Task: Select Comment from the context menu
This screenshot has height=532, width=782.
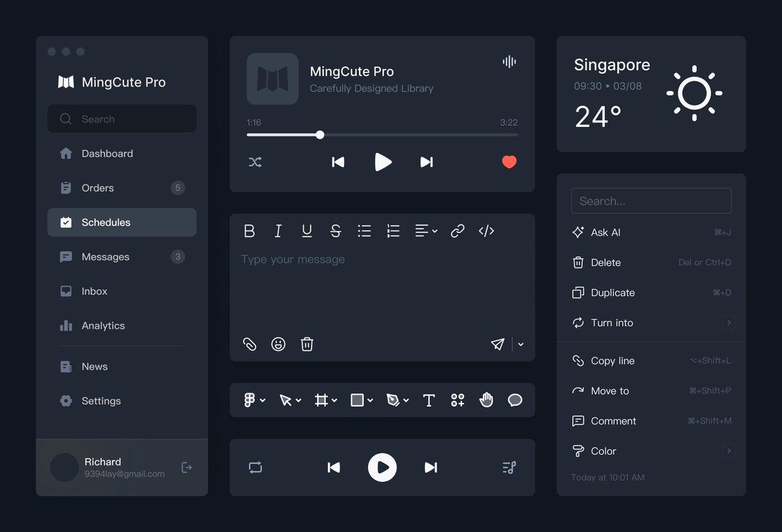Action: [x=651, y=421]
